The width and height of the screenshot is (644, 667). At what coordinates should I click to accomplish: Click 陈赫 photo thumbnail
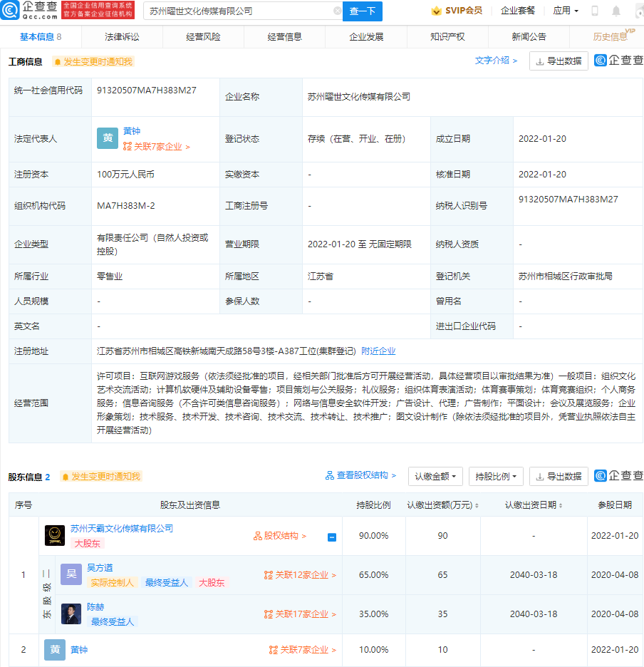[x=71, y=614]
